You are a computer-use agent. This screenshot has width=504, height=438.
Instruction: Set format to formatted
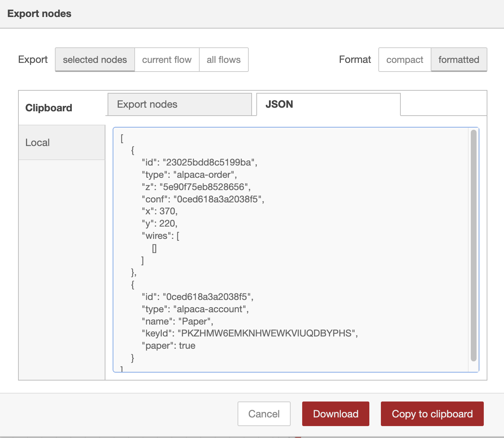click(x=459, y=60)
